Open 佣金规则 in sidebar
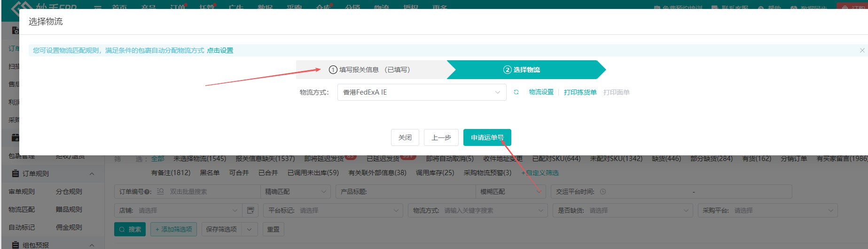This screenshot has width=868, height=249. point(69,227)
